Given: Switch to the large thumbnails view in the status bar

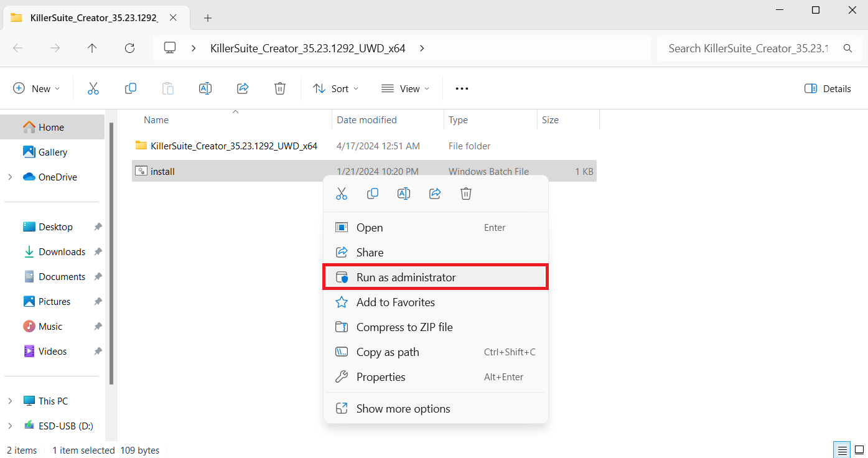Looking at the screenshot, I should 859,450.
